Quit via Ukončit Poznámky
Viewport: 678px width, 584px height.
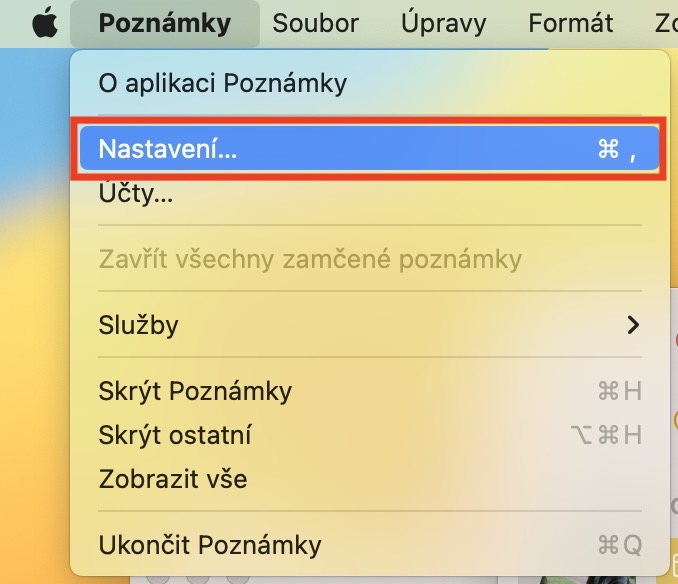210,545
